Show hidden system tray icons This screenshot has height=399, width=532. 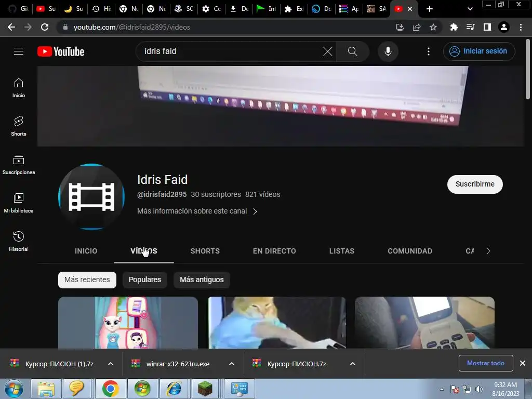pos(442,389)
